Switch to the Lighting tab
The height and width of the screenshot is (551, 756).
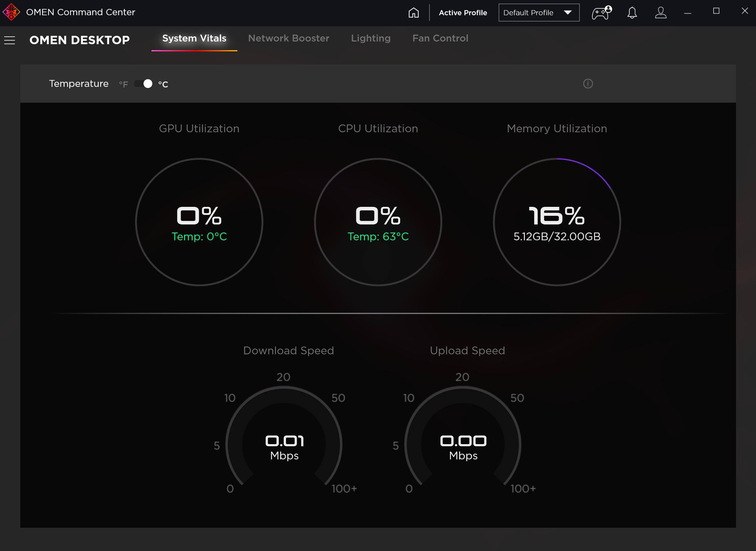coord(370,39)
